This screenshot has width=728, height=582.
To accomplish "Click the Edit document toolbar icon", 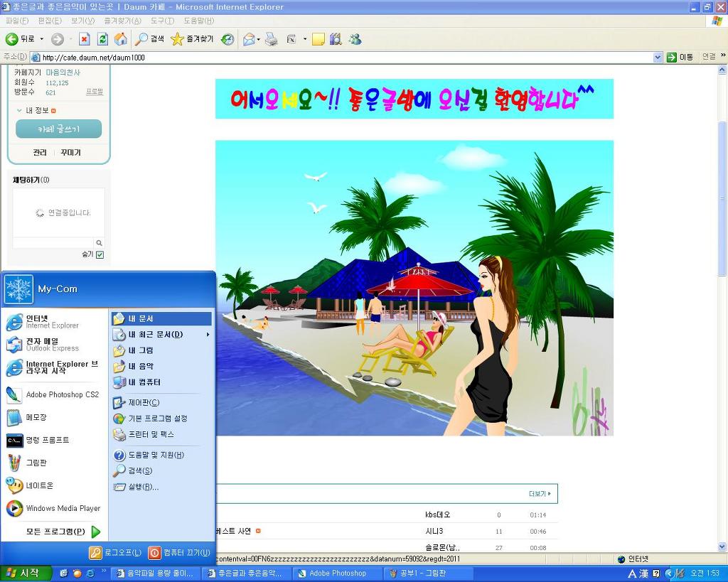I will (x=291, y=40).
